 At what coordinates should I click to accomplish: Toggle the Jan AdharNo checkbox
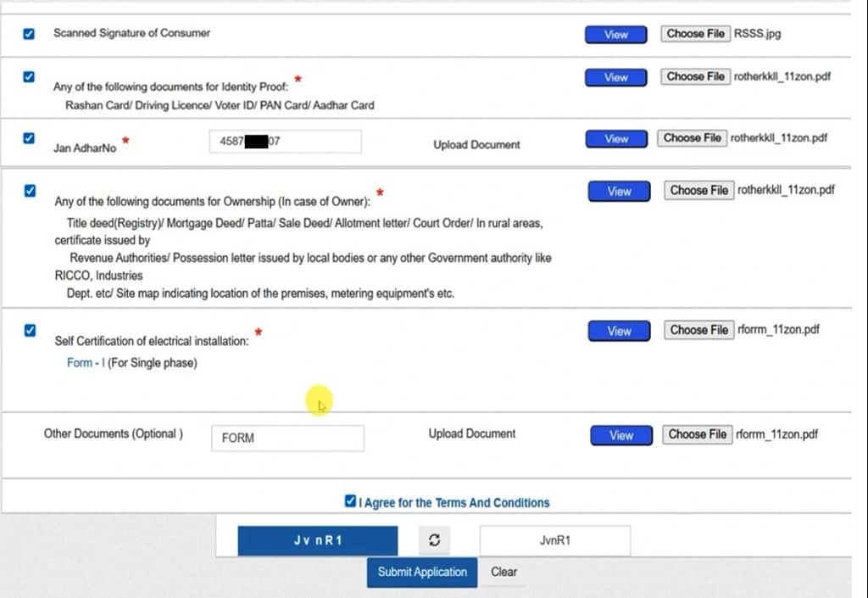29,138
